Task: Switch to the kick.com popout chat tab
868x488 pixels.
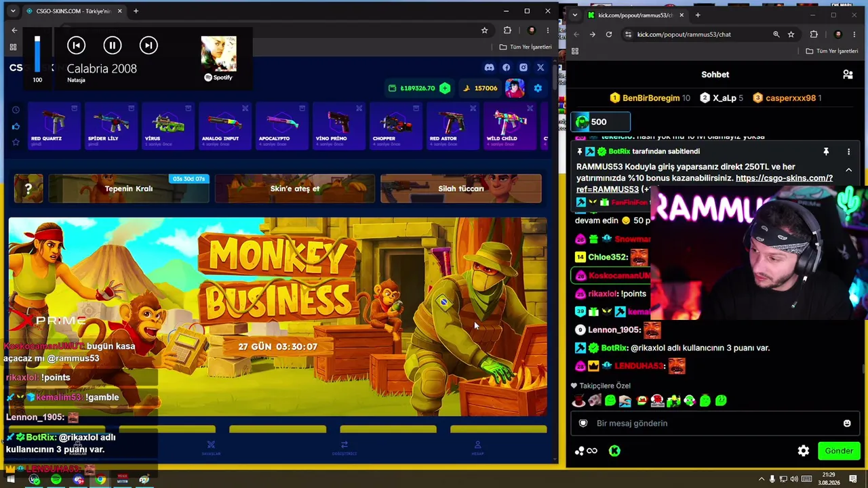Action: tap(635, 15)
